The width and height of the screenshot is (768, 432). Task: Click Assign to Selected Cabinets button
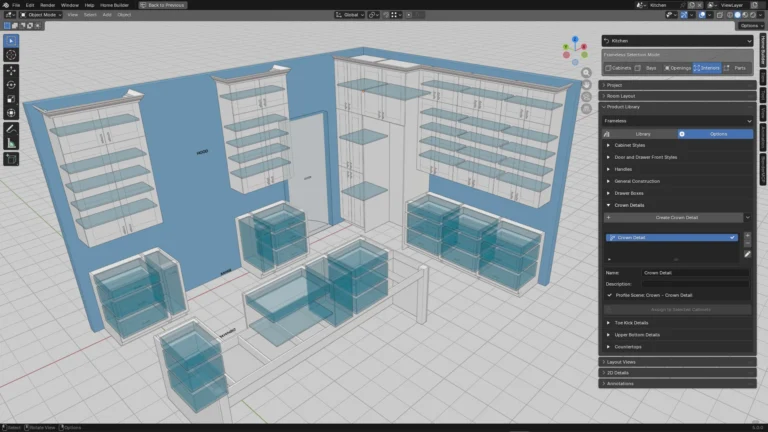coord(677,310)
